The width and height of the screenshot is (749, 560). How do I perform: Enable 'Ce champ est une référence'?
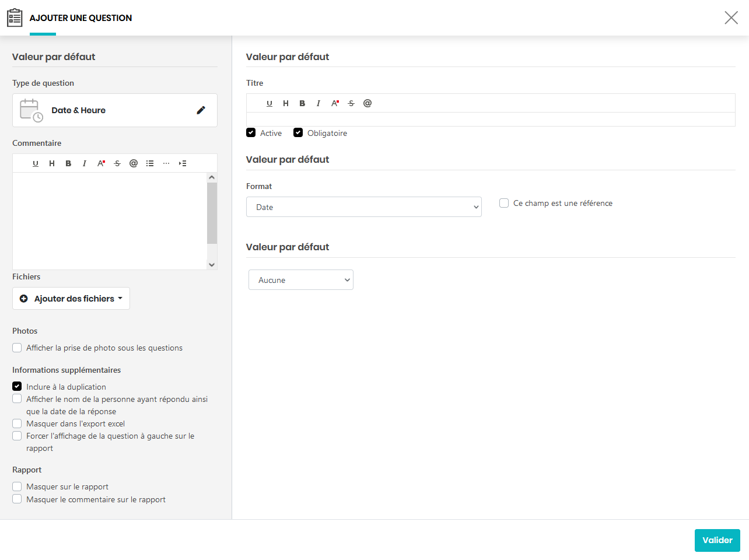pos(504,203)
